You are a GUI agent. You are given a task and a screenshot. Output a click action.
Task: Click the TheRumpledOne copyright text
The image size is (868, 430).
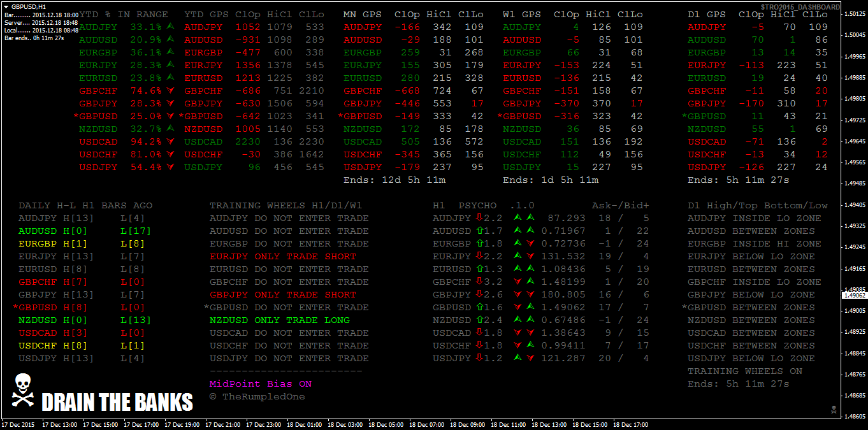pyautogui.click(x=257, y=397)
